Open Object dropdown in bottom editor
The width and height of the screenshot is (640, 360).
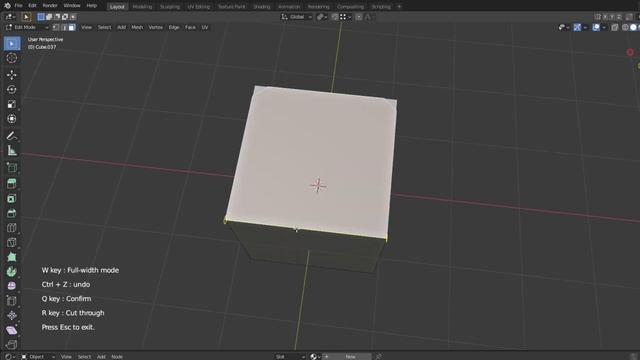point(38,356)
